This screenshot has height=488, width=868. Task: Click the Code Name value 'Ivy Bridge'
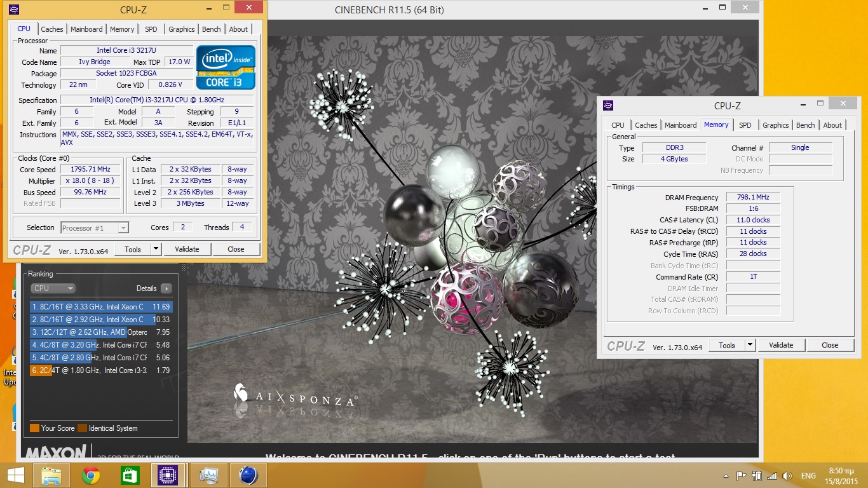point(95,62)
